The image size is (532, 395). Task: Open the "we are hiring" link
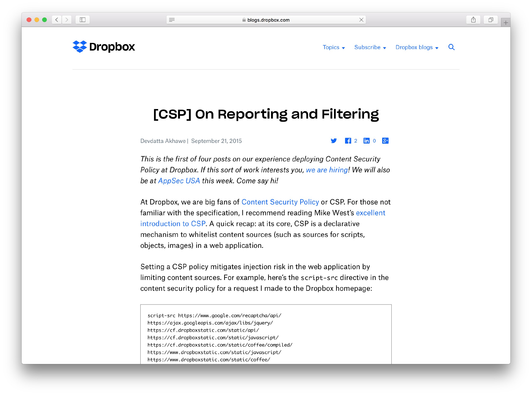coord(326,170)
